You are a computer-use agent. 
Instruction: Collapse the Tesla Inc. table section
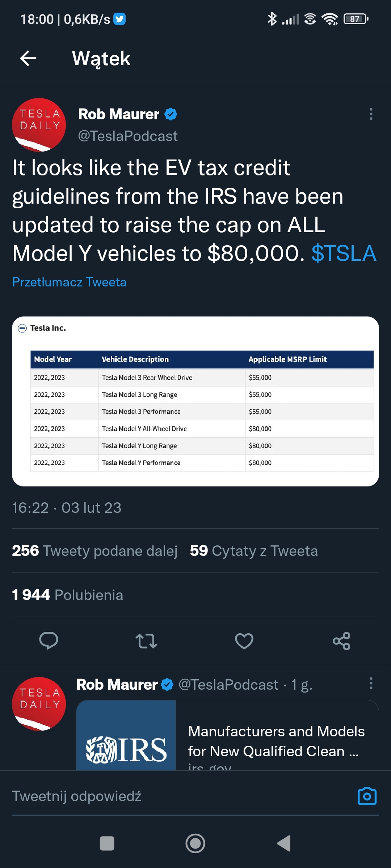[22, 328]
